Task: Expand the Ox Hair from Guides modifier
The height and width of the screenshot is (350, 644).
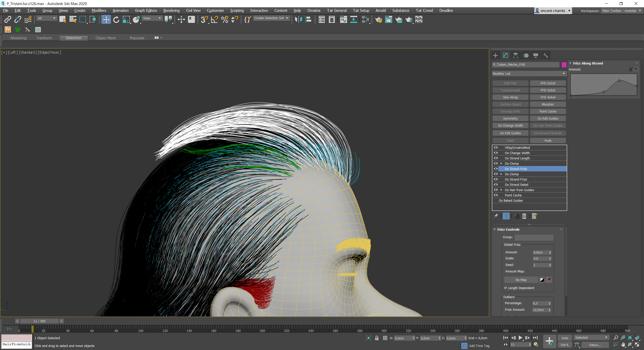Action: point(501,190)
